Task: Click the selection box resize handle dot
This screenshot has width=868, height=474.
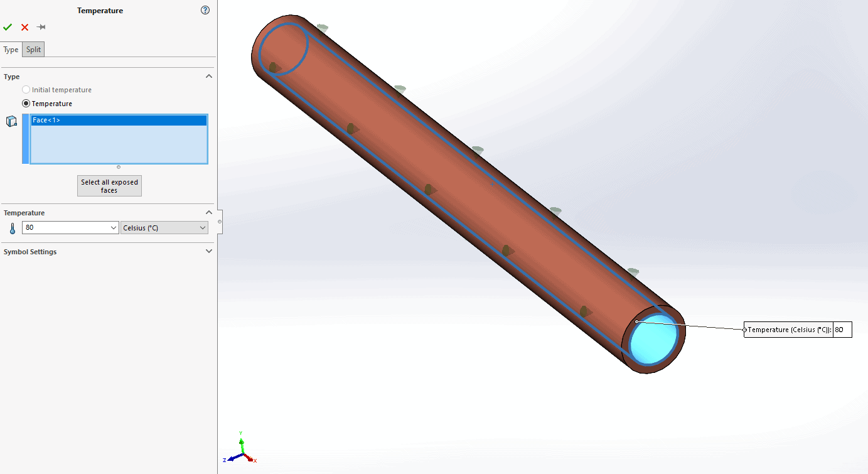Action: click(x=119, y=167)
